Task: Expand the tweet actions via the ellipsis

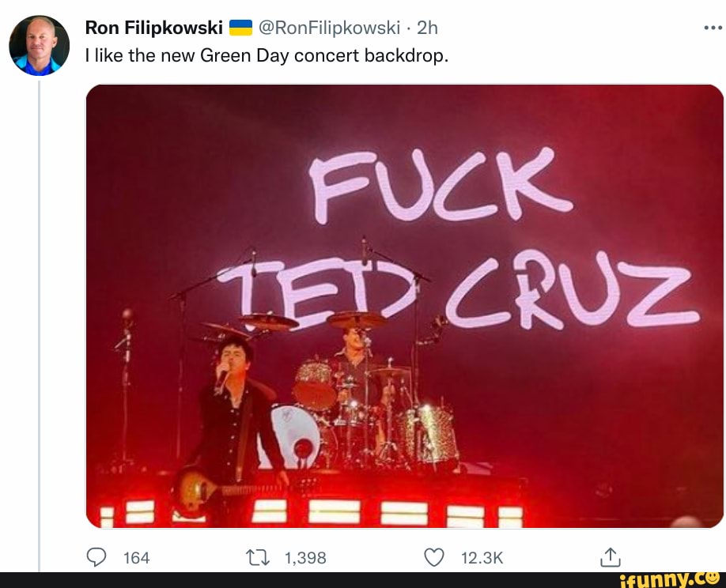Action: (713, 27)
